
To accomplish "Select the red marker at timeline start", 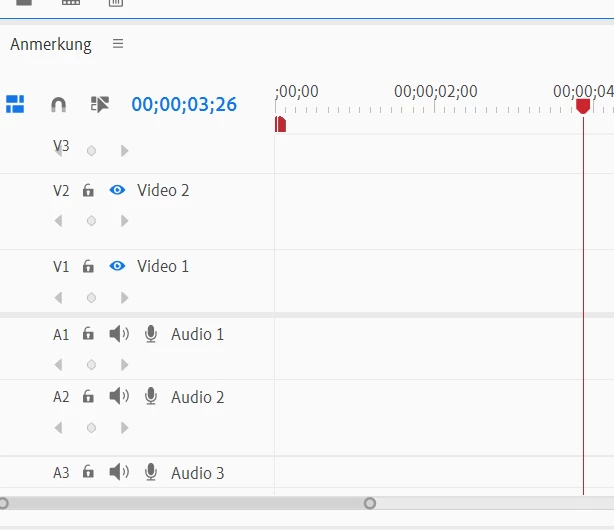I will [x=280, y=124].
